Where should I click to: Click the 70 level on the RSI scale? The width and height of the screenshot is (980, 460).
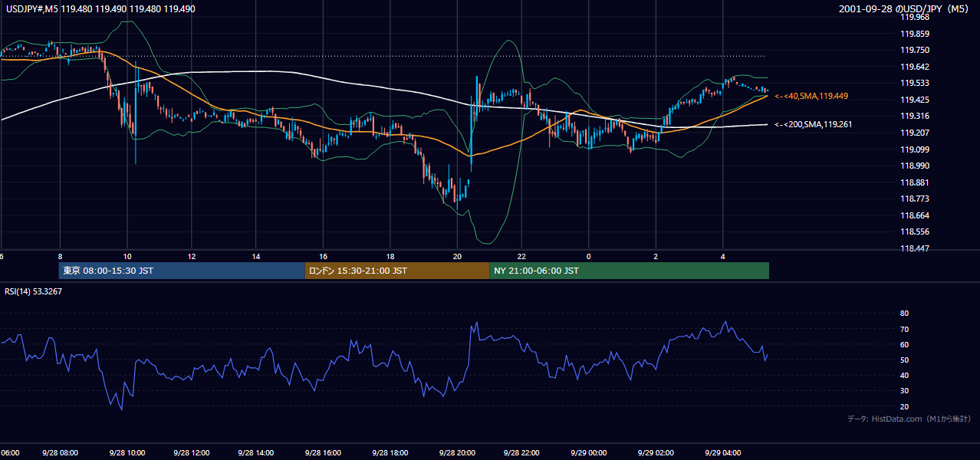(904, 329)
